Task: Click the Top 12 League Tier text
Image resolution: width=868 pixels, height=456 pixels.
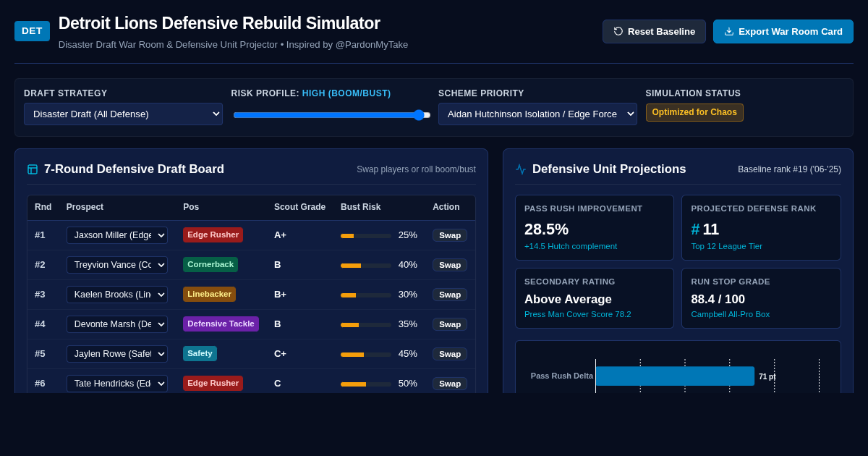Action: click(726, 246)
